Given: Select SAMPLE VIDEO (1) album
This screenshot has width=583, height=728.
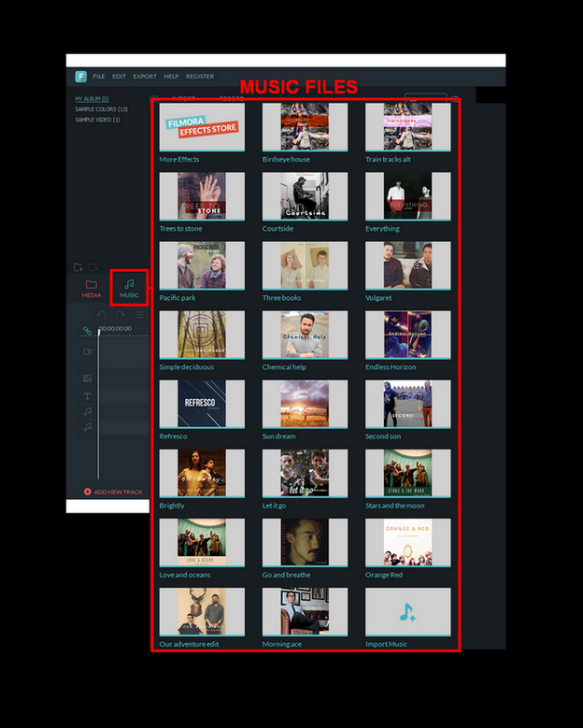Looking at the screenshot, I should pyautogui.click(x=97, y=120).
